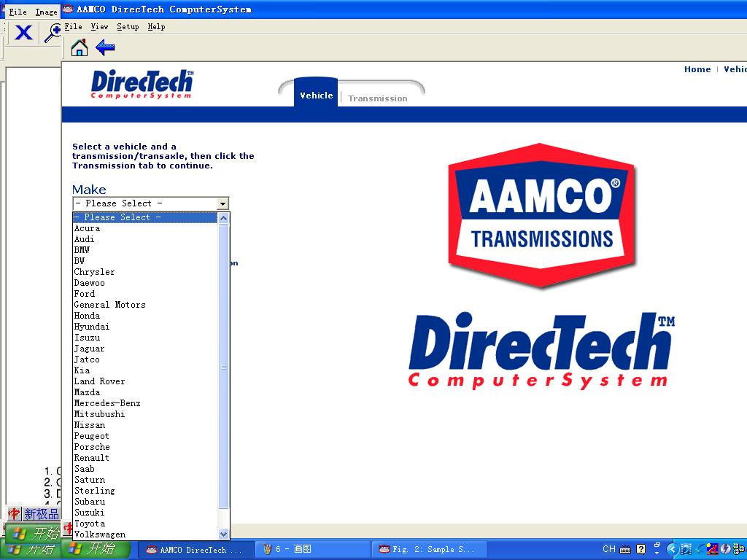
Task: Click the Home link at top right
Action: [x=697, y=69]
